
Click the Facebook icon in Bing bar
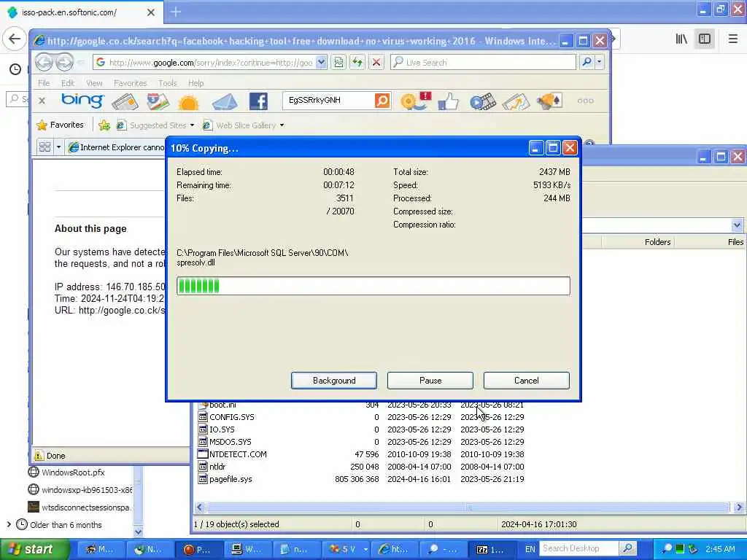tap(258, 101)
